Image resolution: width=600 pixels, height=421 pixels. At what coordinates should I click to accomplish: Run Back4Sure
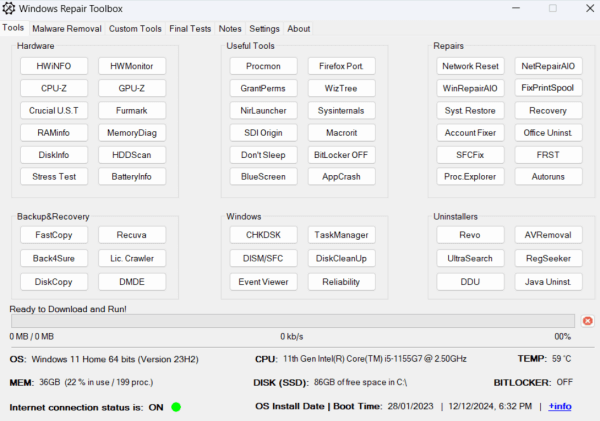(54, 258)
